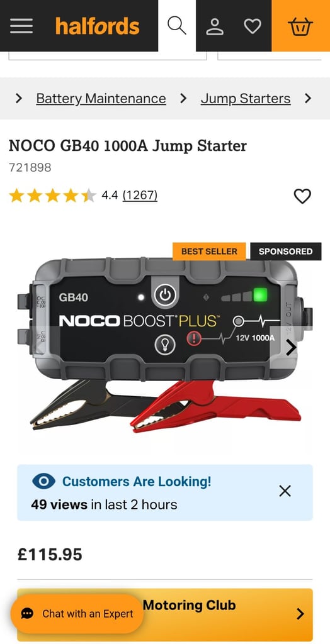Go to Jump Starters breadcrumb
The image size is (330, 644).
[246, 99]
